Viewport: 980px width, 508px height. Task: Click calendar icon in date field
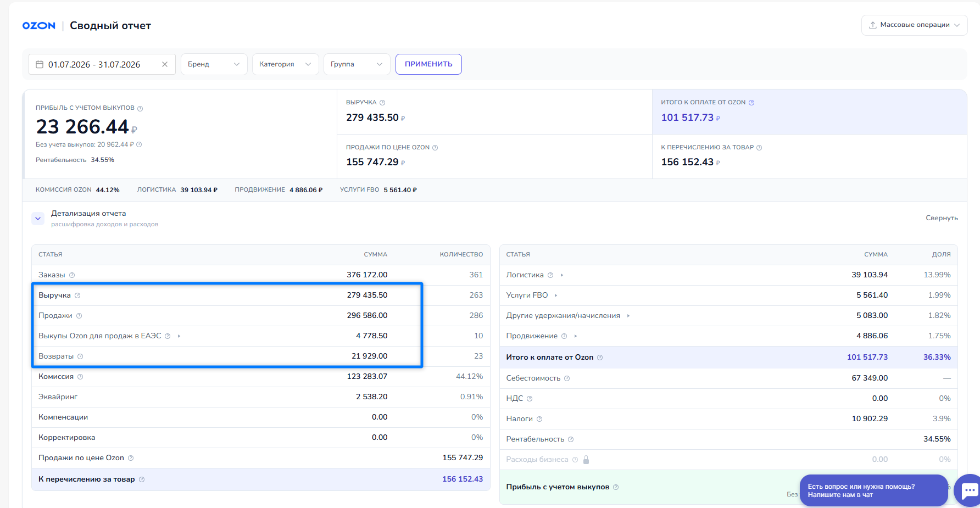click(40, 64)
